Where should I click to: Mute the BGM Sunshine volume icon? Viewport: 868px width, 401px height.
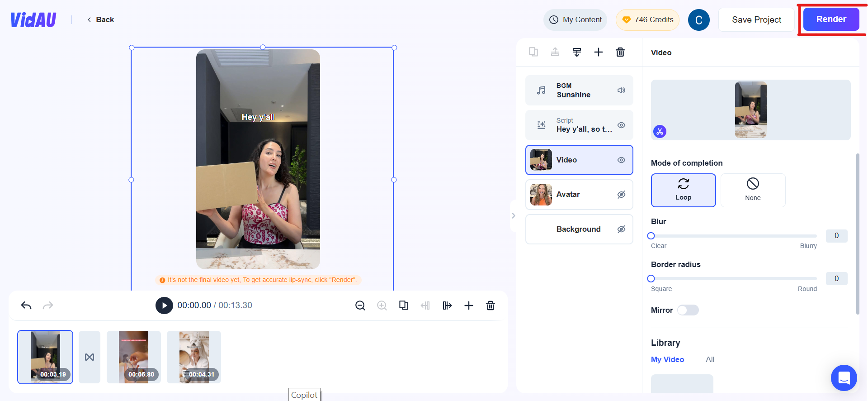point(622,91)
